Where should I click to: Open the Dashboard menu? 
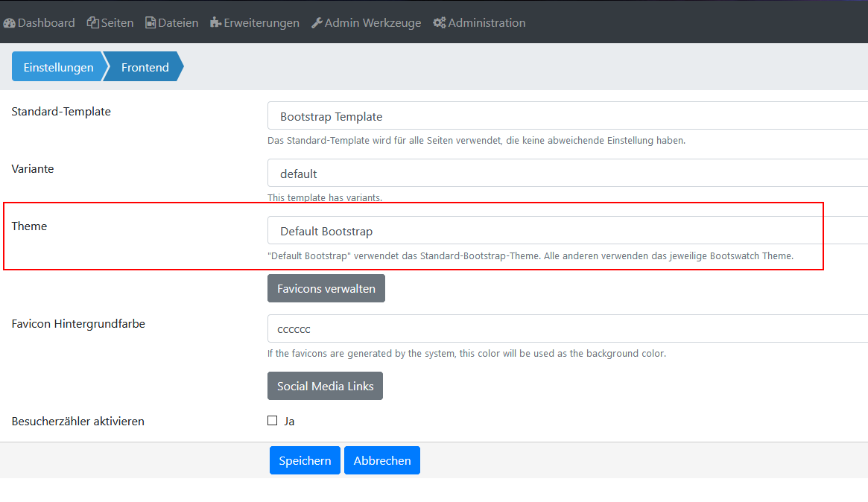click(x=39, y=22)
